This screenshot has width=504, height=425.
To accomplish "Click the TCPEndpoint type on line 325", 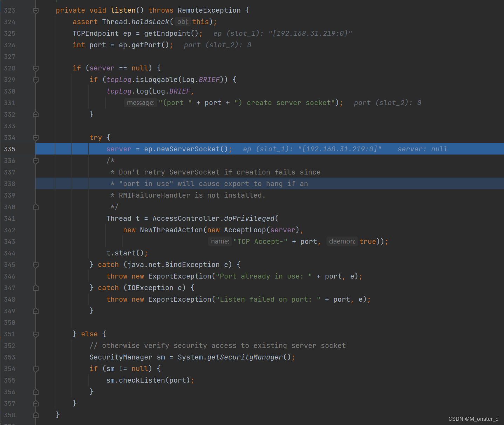I will [x=96, y=34].
